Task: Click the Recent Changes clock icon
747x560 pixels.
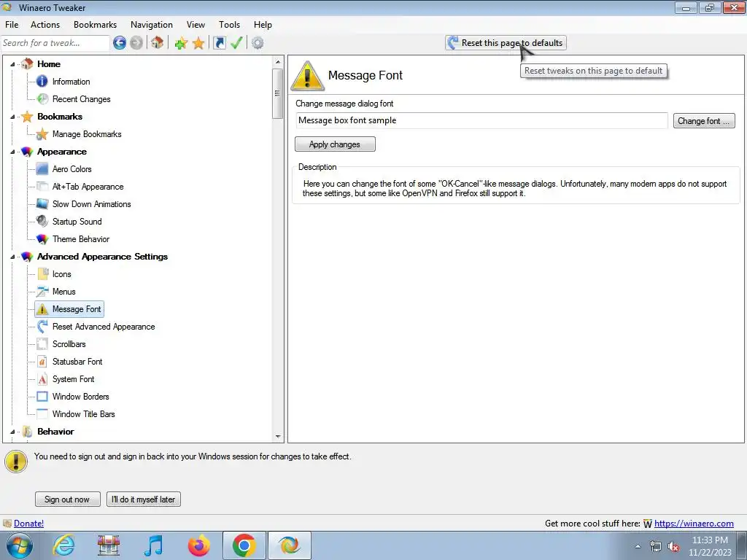Action: coord(42,99)
